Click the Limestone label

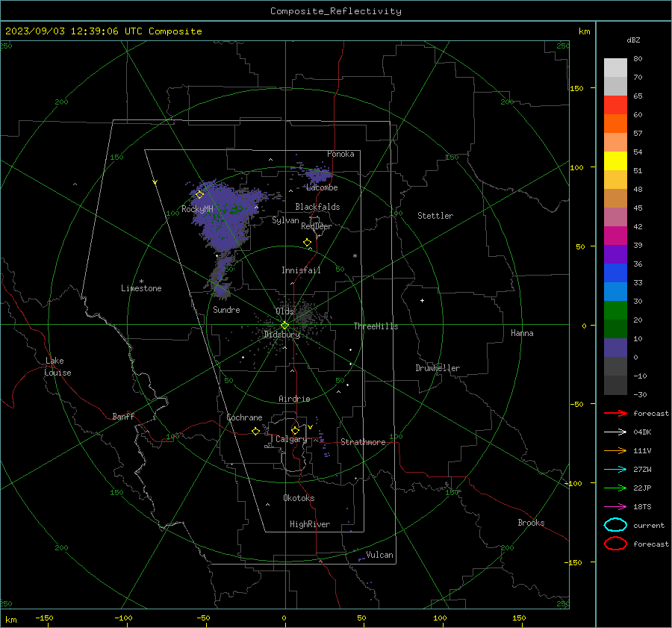pos(141,288)
